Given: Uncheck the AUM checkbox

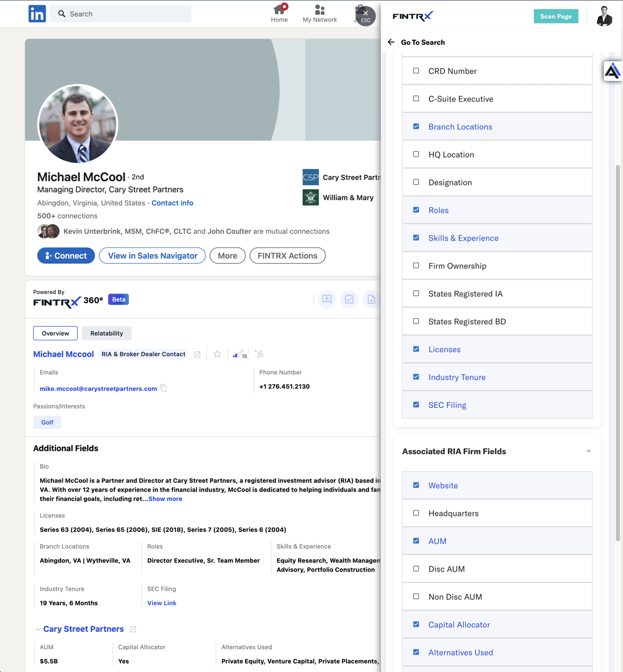Looking at the screenshot, I should 416,541.
